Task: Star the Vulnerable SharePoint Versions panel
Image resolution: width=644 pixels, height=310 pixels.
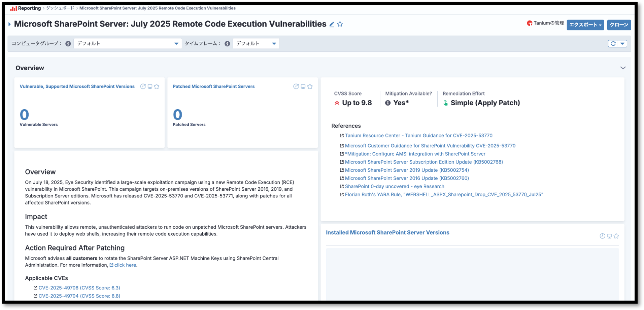Action: pyautogui.click(x=157, y=86)
